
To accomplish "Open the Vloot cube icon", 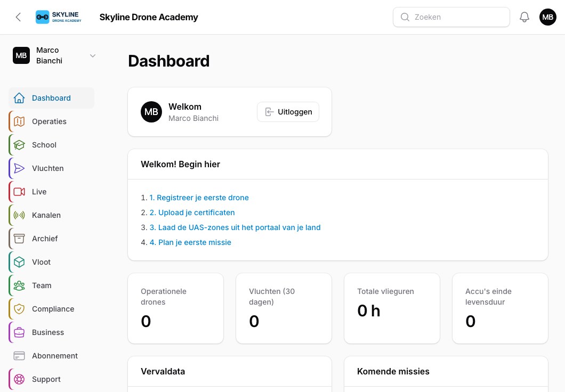I will [x=19, y=262].
